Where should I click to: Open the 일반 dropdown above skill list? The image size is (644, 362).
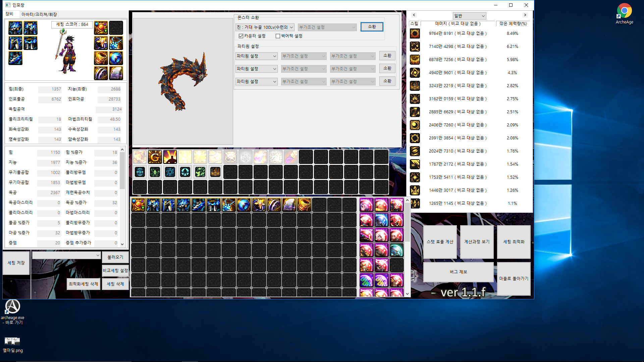tap(469, 16)
